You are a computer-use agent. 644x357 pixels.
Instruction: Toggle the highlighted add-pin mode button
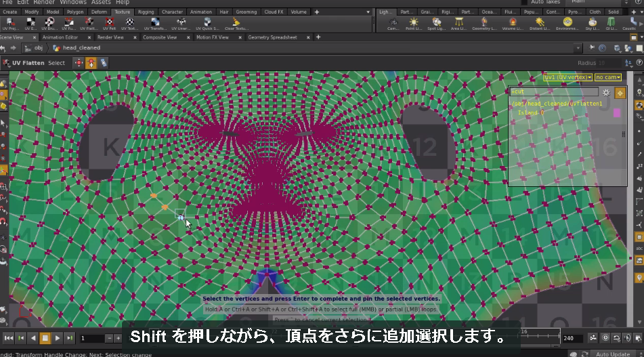coord(91,63)
